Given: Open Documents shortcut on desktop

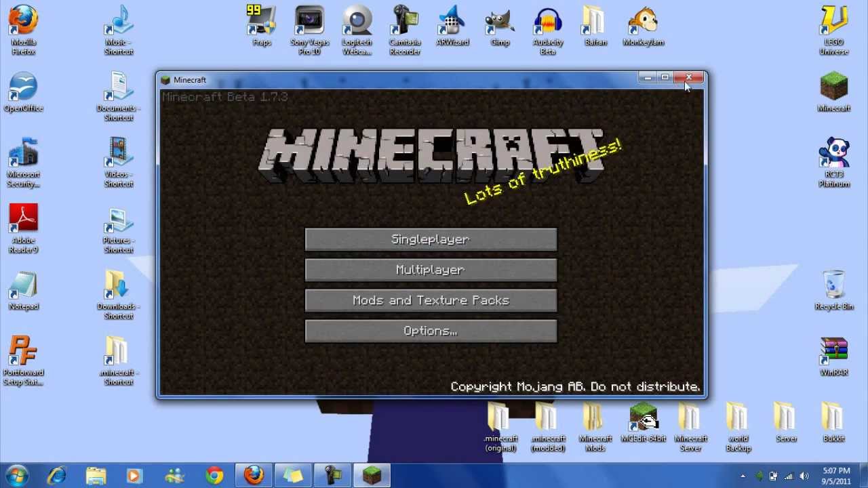Looking at the screenshot, I should (x=119, y=96).
